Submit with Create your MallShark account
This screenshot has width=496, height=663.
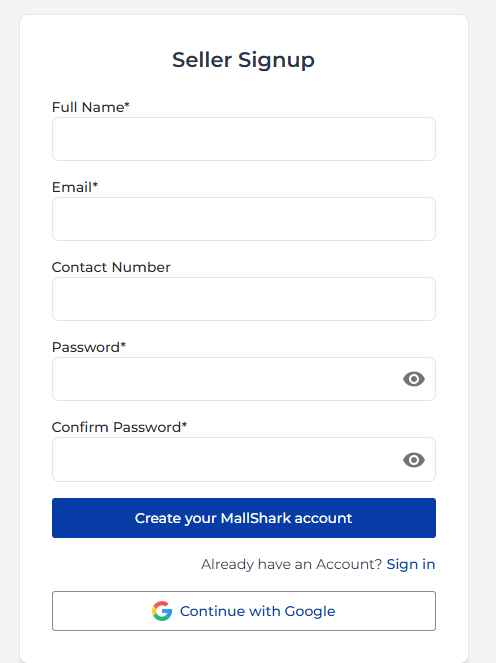[x=244, y=518]
